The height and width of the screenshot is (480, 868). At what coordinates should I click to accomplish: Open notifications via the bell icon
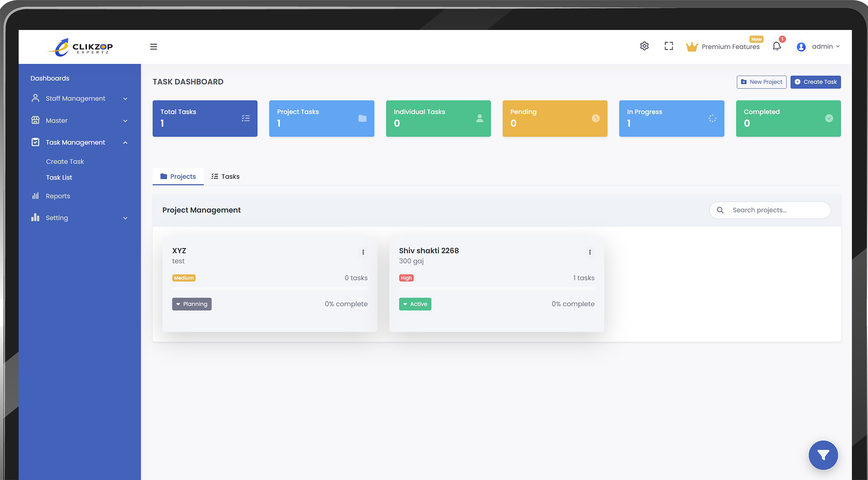coord(777,46)
